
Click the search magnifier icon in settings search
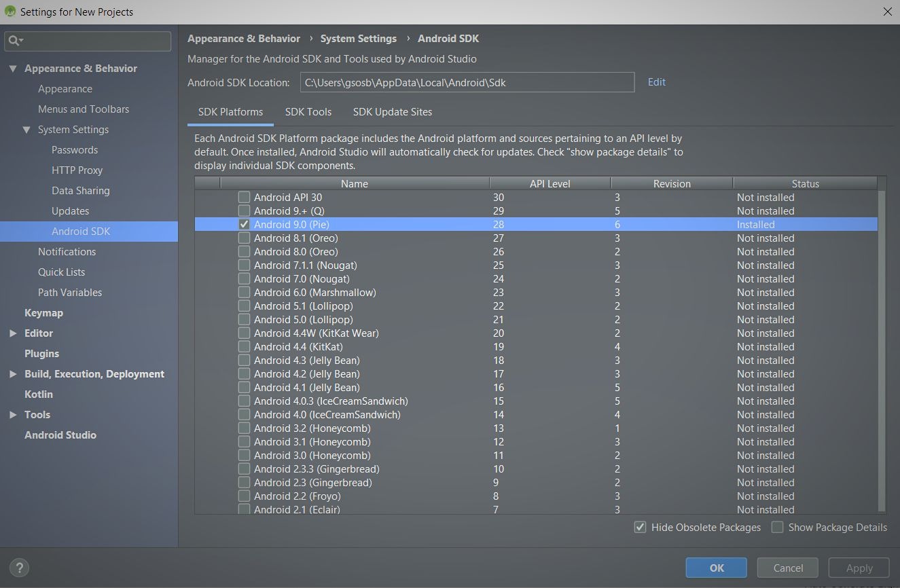click(x=15, y=41)
